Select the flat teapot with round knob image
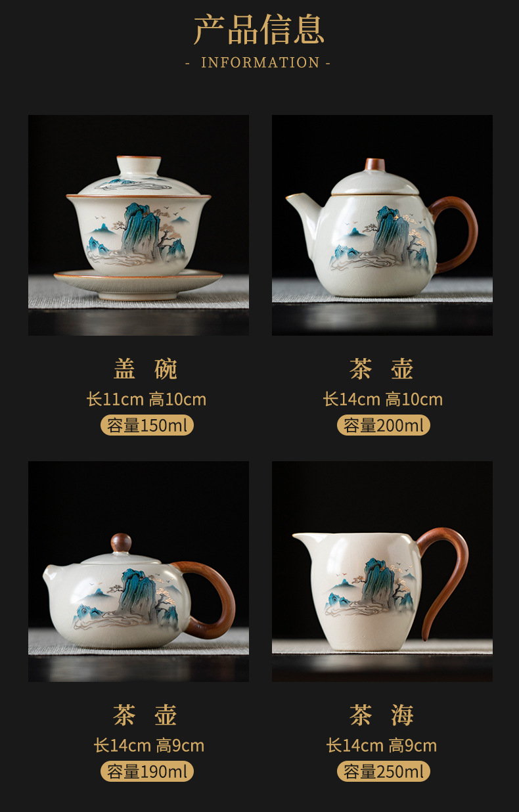The image size is (519, 812). point(139,572)
